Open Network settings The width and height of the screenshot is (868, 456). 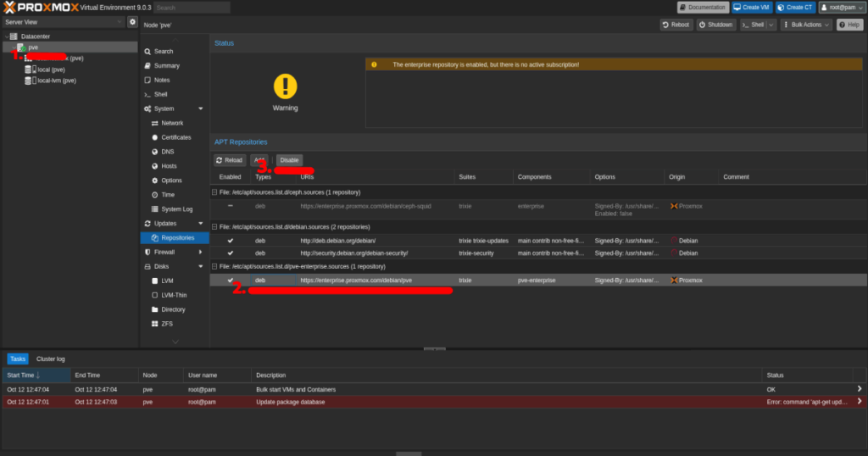pyautogui.click(x=175, y=124)
